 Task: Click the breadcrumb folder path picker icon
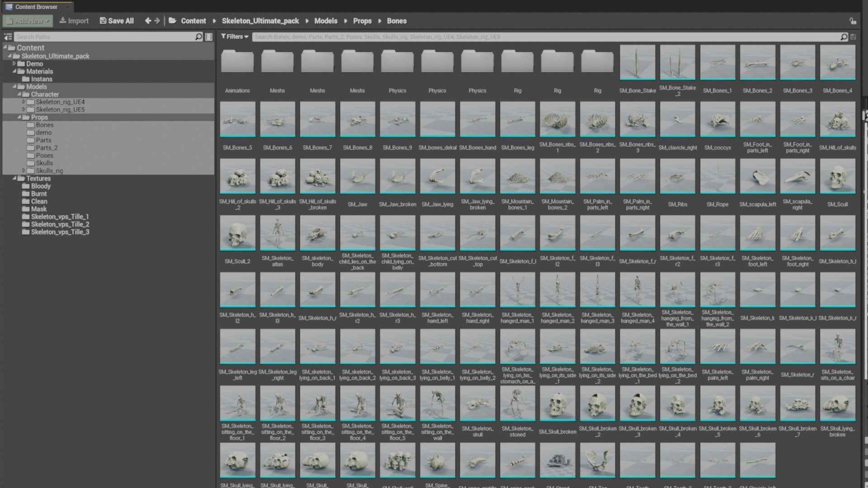coord(172,21)
